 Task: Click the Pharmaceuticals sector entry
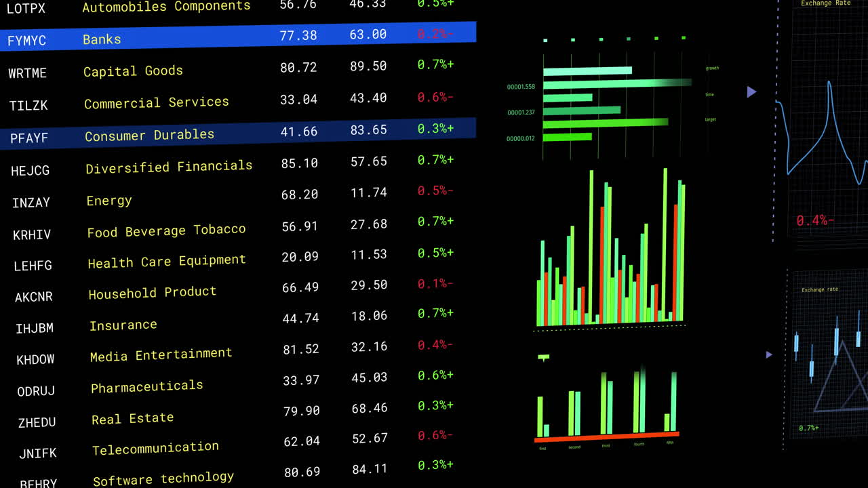click(x=146, y=385)
